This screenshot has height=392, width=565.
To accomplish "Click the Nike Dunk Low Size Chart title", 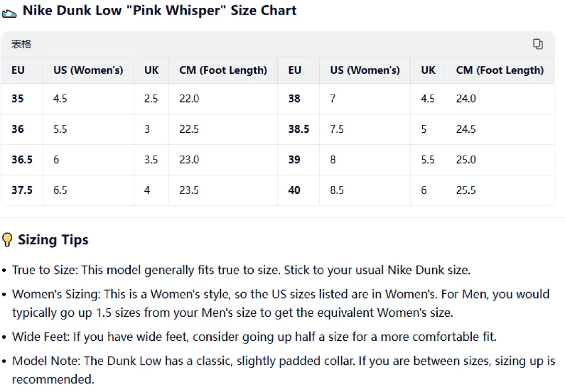I will pyautogui.click(x=160, y=10).
